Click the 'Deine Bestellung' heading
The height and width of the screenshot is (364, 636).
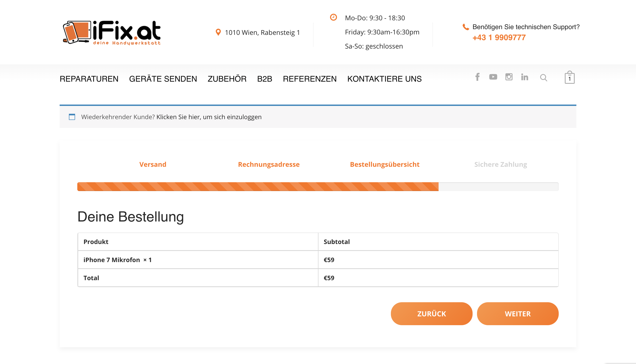coord(131,216)
